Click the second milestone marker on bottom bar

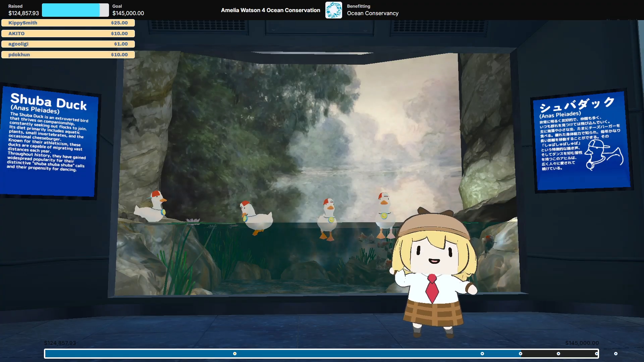point(482,354)
